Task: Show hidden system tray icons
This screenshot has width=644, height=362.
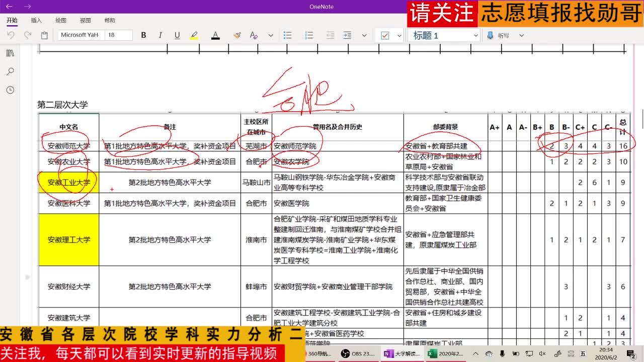Action: pos(476,353)
